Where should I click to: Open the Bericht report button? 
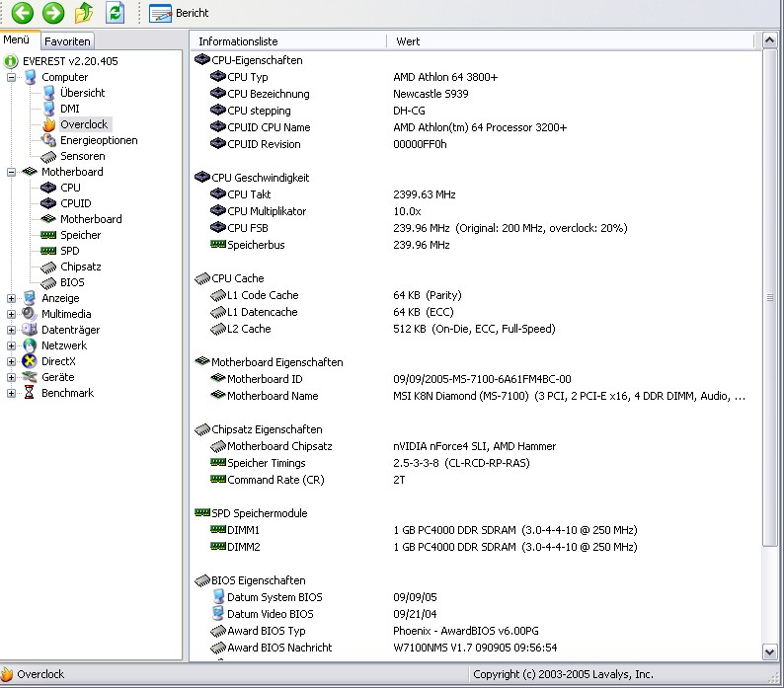click(x=179, y=13)
